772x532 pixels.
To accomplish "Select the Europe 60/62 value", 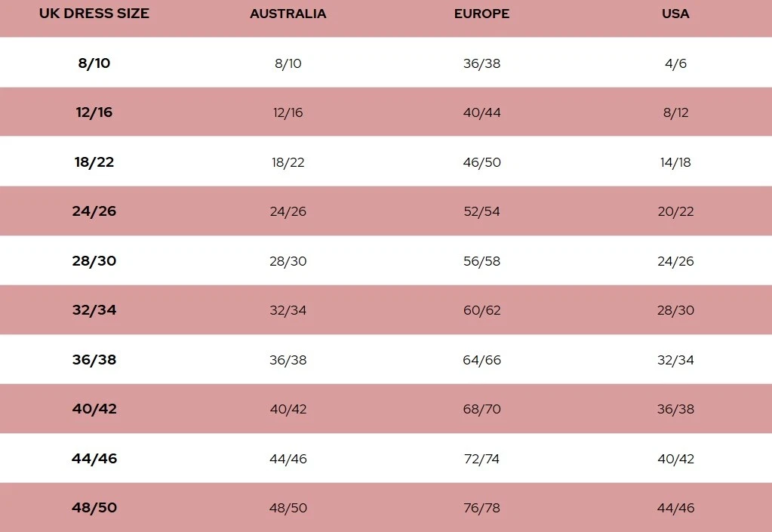I will pos(481,311).
